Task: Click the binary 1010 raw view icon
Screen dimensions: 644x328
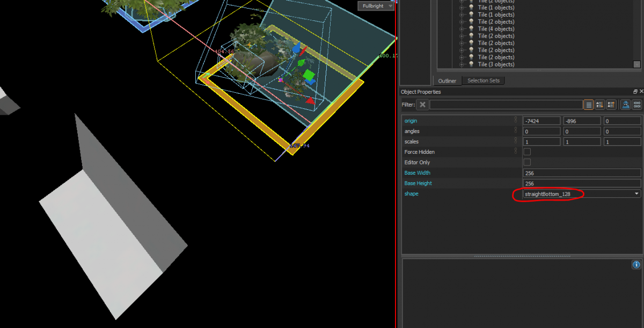Action: [637, 105]
